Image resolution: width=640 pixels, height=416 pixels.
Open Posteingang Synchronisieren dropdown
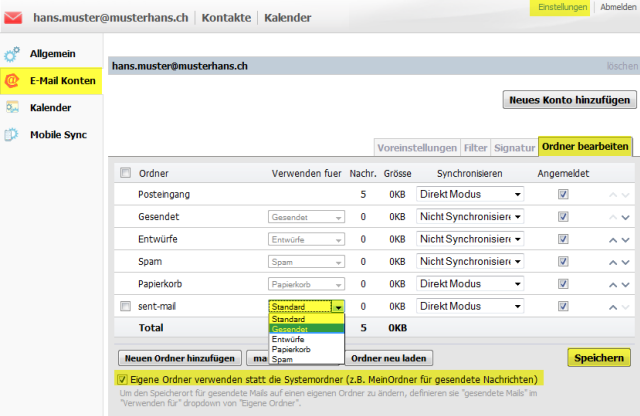pos(470,194)
